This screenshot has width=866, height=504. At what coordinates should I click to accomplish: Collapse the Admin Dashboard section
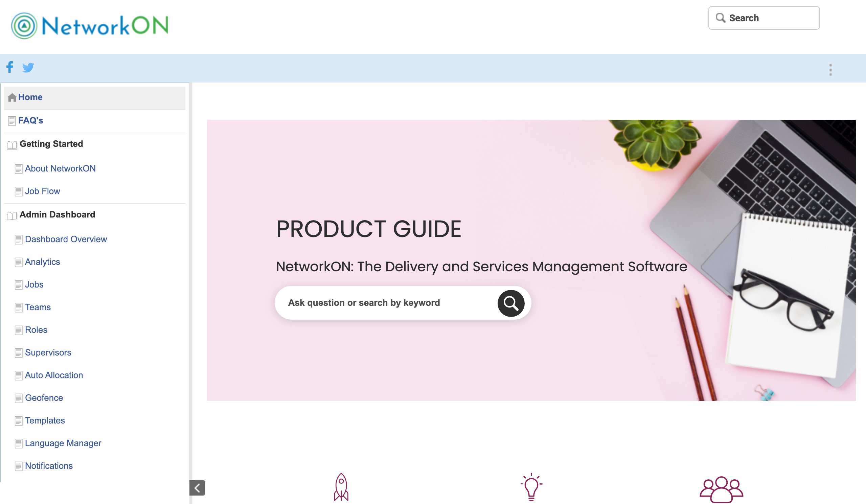[58, 215]
